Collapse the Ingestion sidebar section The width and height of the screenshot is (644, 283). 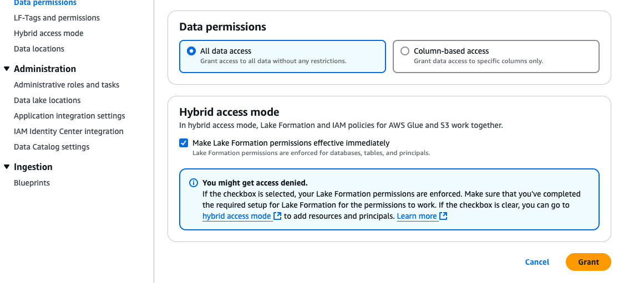7,167
